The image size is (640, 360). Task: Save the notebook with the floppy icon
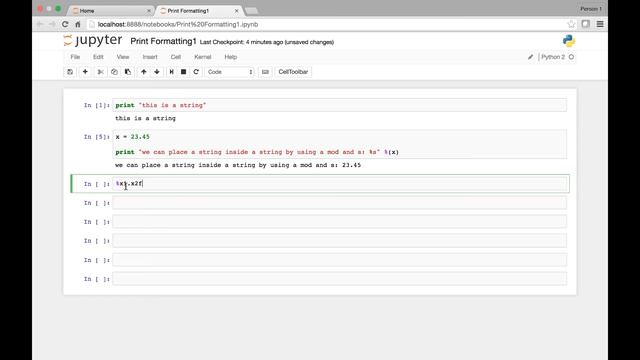pyautogui.click(x=70, y=72)
